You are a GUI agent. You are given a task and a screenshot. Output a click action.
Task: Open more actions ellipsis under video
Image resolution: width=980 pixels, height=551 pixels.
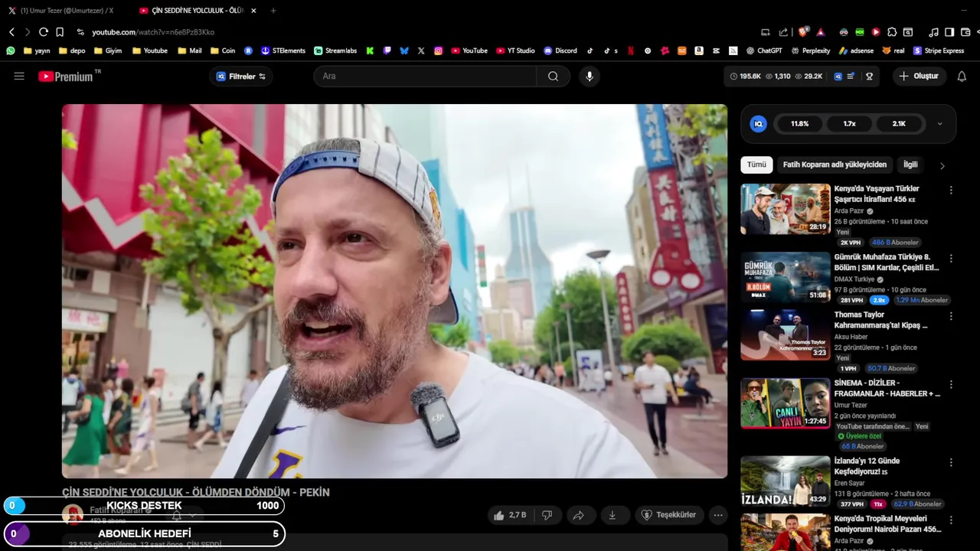click(x=717, y=515)
